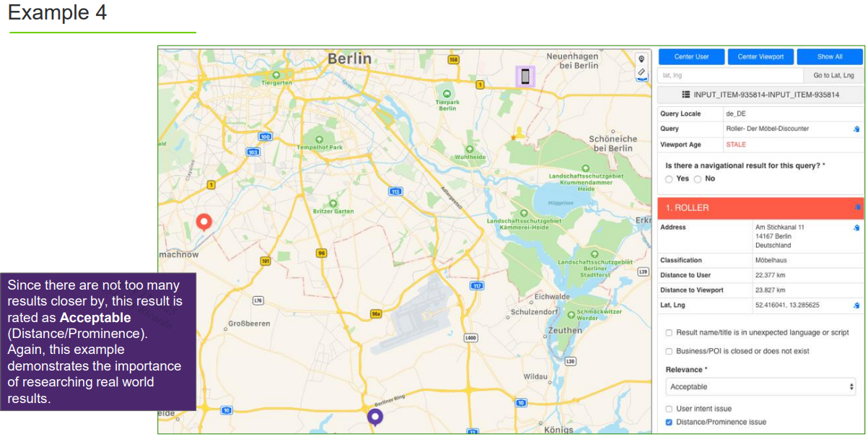Enable the User intent issue checkbox

click(669, 409)
